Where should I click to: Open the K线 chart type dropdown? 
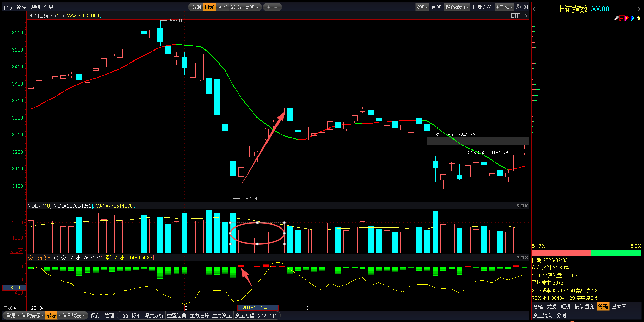[422, 7]
